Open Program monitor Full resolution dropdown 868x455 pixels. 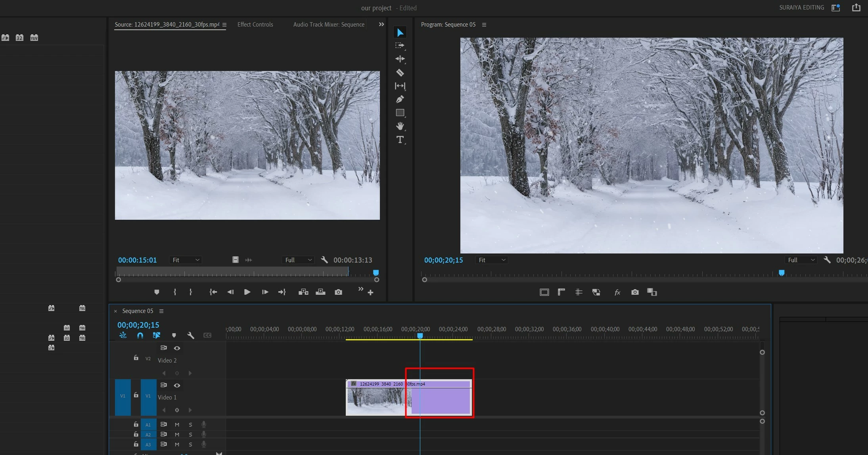pos(801,260)
